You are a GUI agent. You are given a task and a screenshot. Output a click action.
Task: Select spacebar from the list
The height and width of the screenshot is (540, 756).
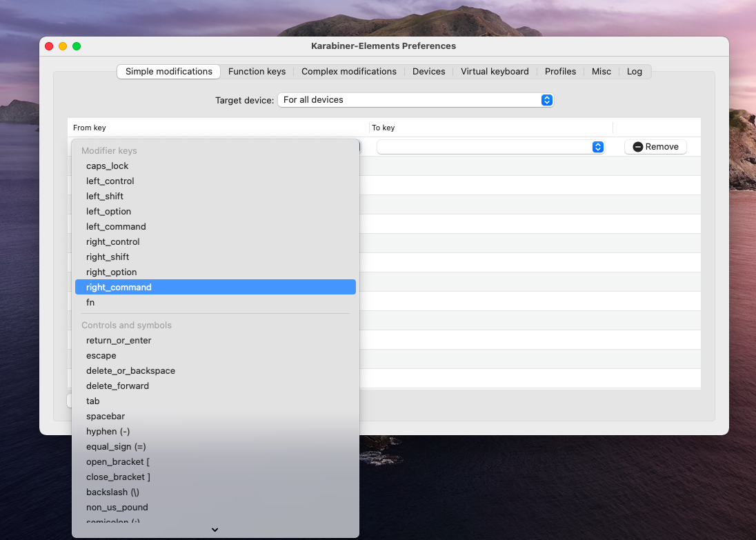pyautogui.click(x=215, y=416)
